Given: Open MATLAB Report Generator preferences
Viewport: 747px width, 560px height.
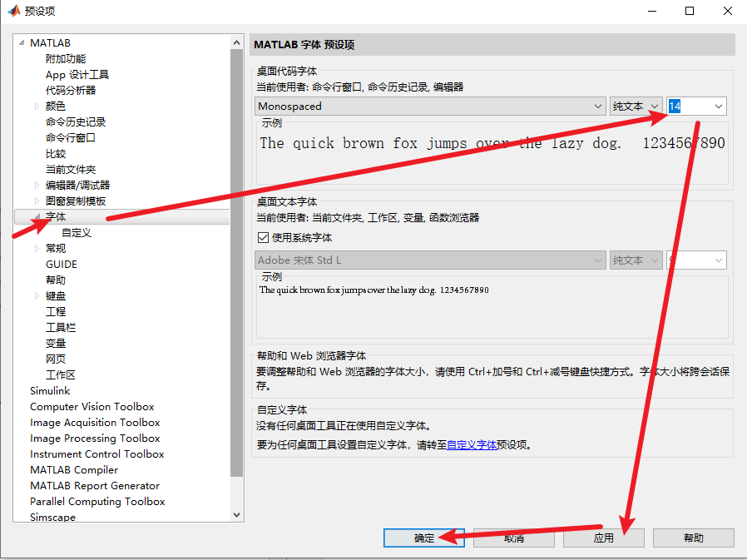Looking at the screenshot, I should coord(95,486).
